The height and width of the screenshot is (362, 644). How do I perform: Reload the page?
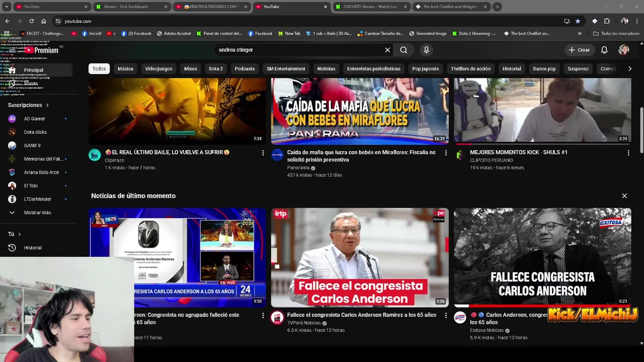pyautogui.click(x=31, y=21)
